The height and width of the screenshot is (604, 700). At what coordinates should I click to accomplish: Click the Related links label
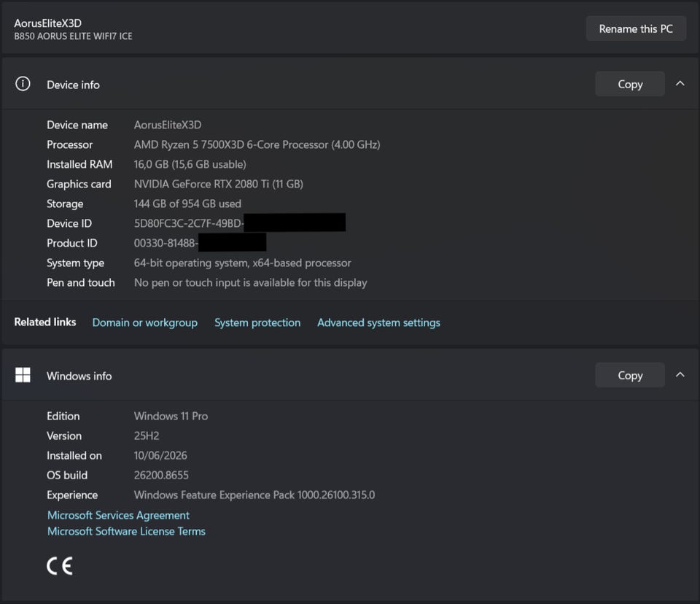tap(45, 322)
